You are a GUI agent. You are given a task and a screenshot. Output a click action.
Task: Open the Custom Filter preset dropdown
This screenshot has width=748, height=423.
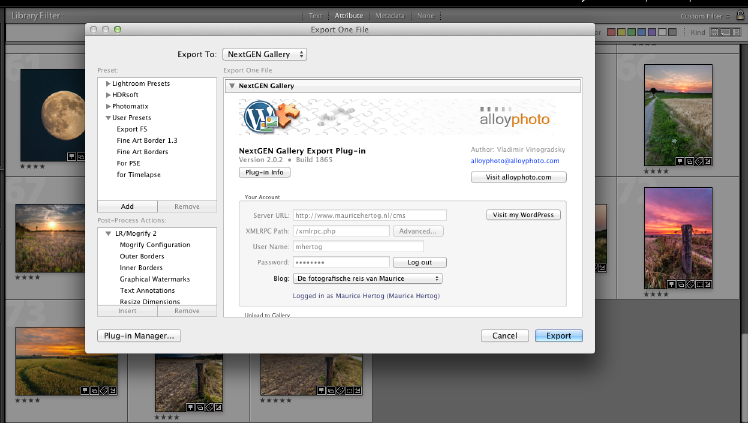click(x=705, y=16)
